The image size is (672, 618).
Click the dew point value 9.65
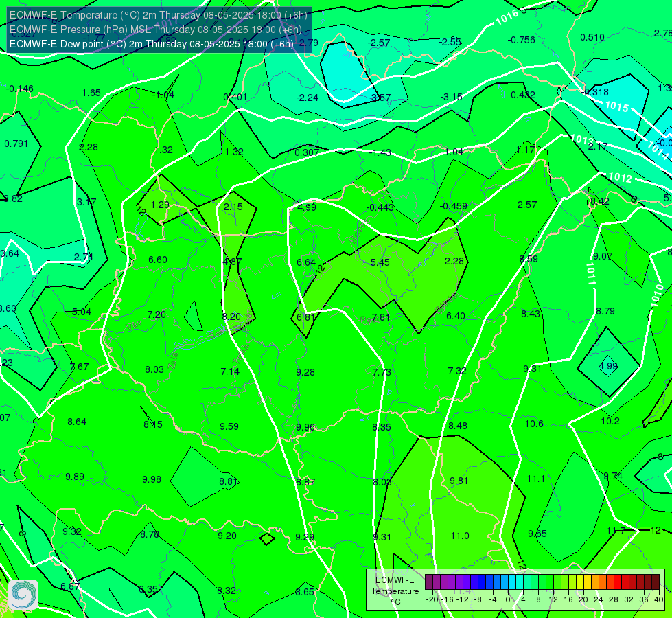(x=537, y=534)
